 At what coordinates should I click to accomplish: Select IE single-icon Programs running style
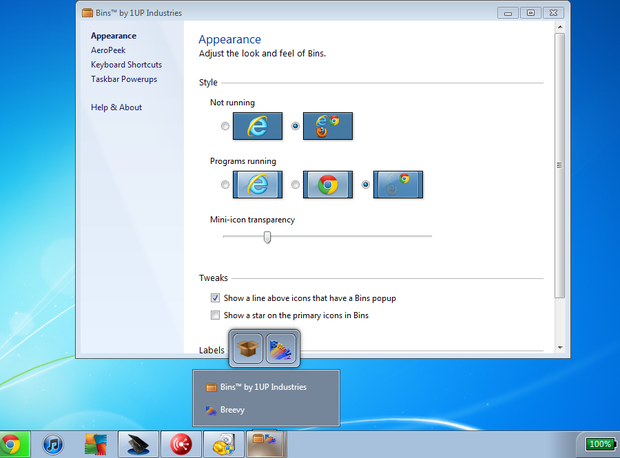(x=225, y=185)
